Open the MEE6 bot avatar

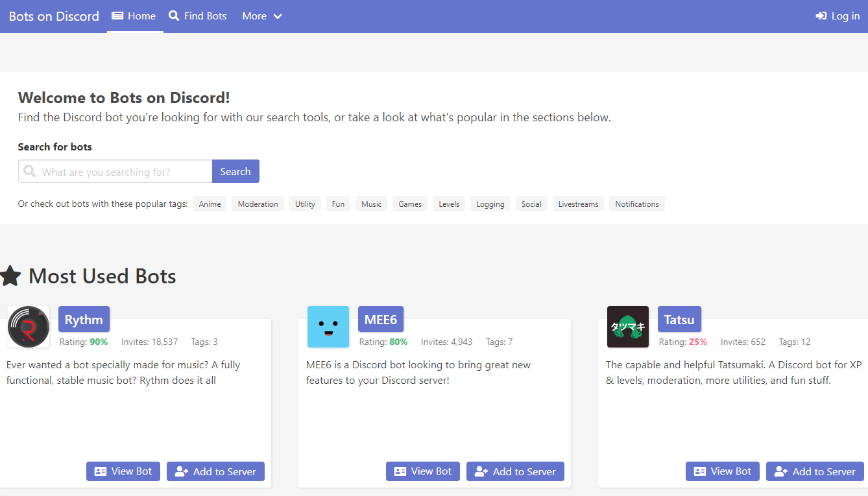[328, 327]
